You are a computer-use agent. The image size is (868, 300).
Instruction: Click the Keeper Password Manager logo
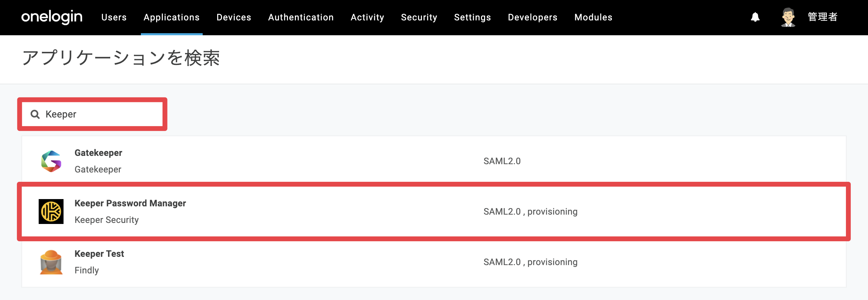(x=51, y=212)
